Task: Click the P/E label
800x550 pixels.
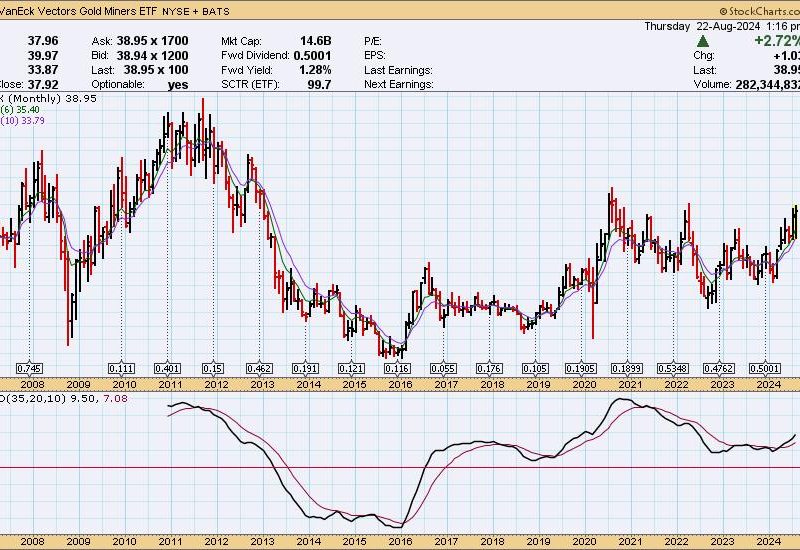Action: click(x=373, y=41)
